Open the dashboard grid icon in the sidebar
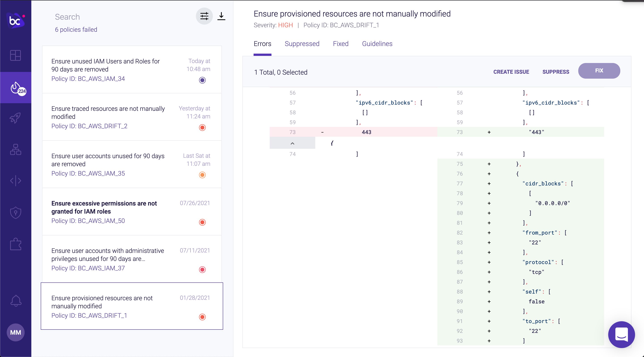The width and height of the screenshot is (644, 357). pos(15,56)
